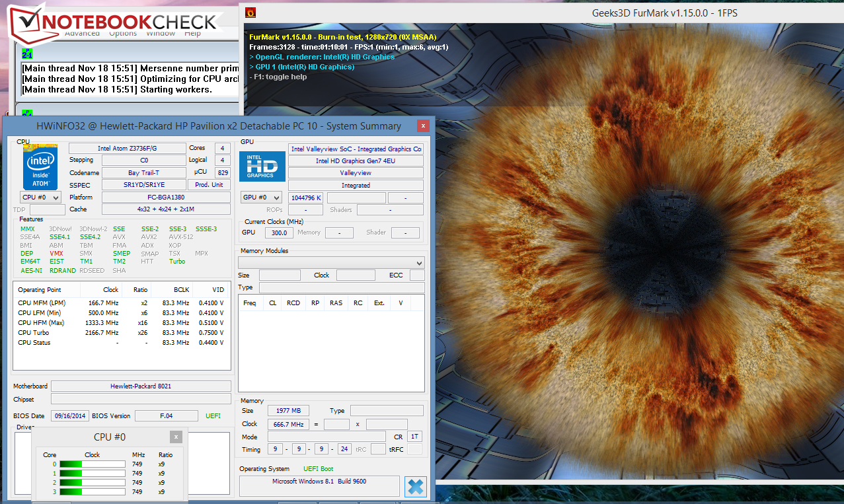Close the HWiNFO32 System Summary window

[x=422, y=126]
